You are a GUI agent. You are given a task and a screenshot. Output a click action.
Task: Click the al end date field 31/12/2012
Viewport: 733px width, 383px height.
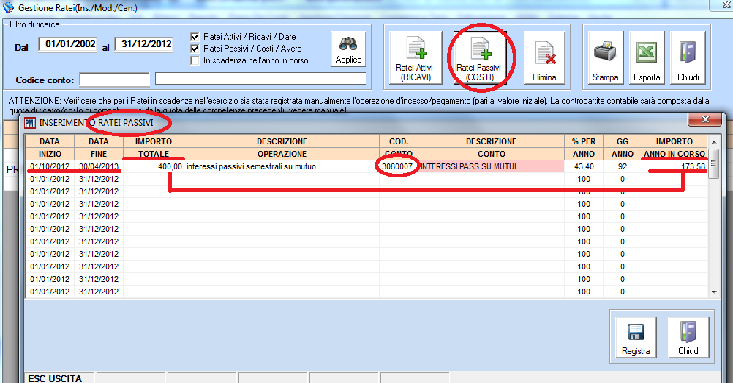[144, 44]
